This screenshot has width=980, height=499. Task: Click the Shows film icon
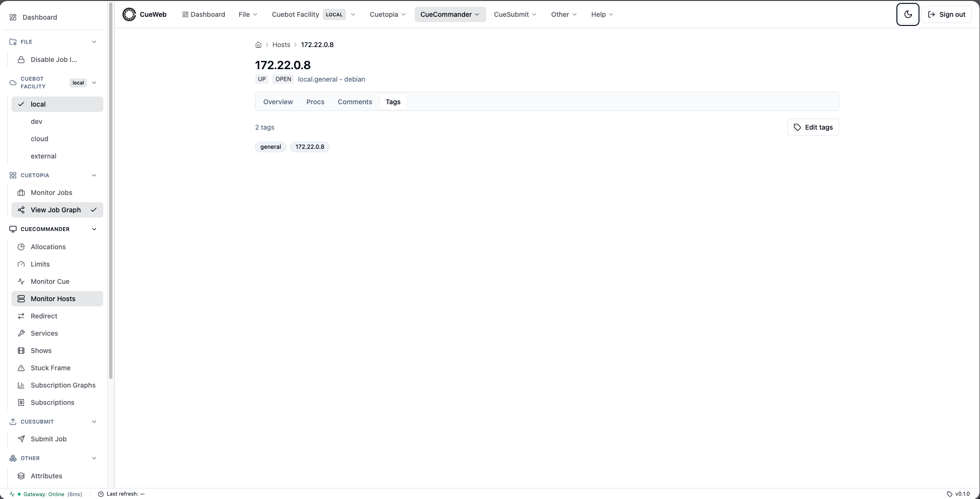(21, 351)
